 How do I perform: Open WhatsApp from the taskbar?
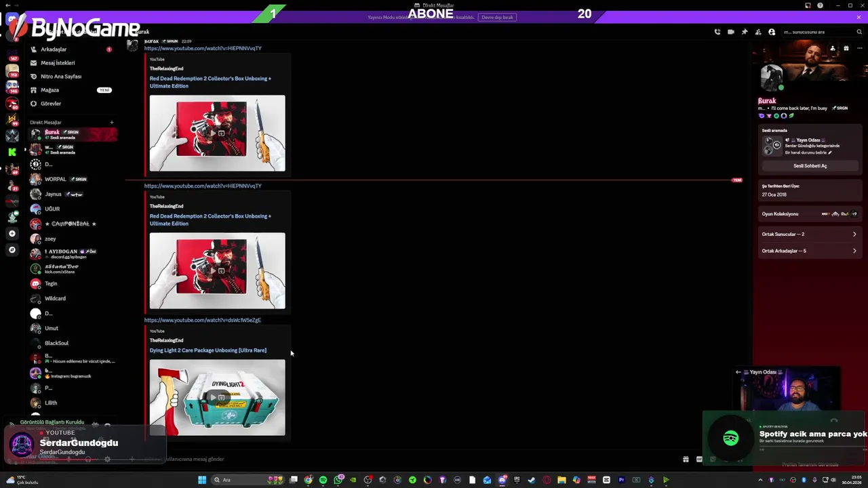338,480
